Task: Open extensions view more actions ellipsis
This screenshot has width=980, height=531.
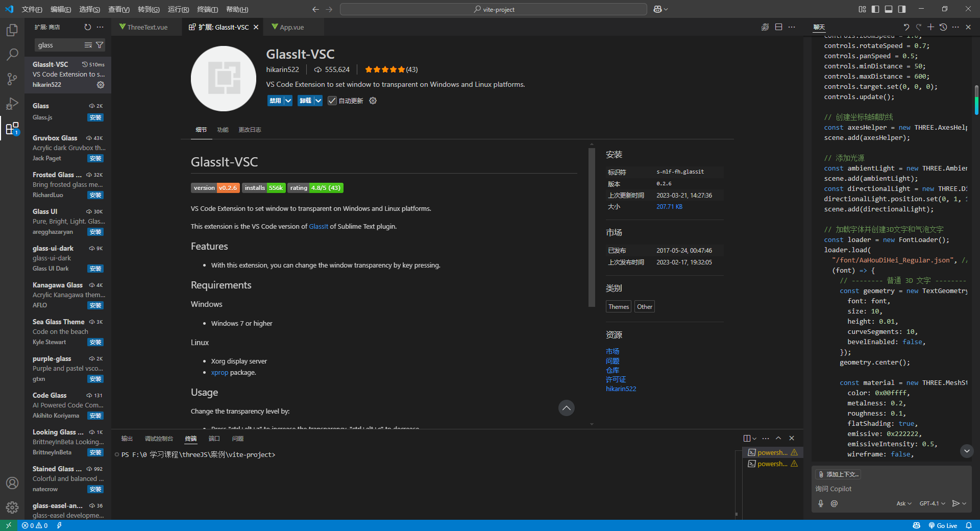Action: click(100, 27)
